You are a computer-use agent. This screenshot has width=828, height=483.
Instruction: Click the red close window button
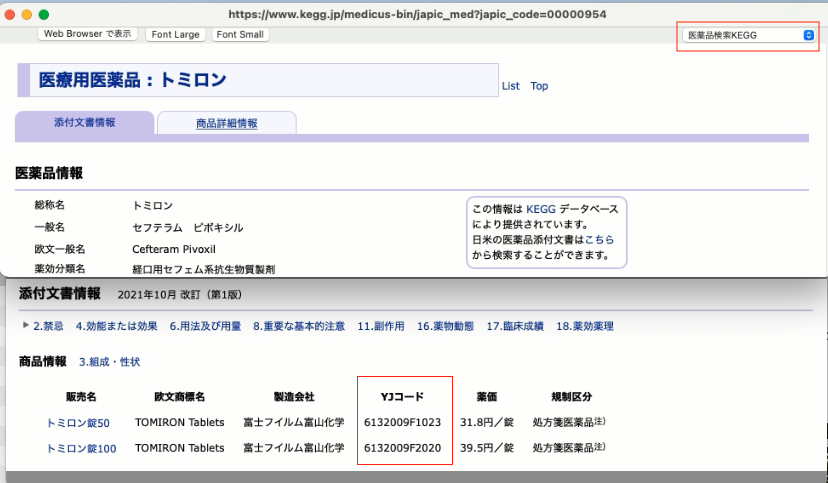tap(12, 15)
